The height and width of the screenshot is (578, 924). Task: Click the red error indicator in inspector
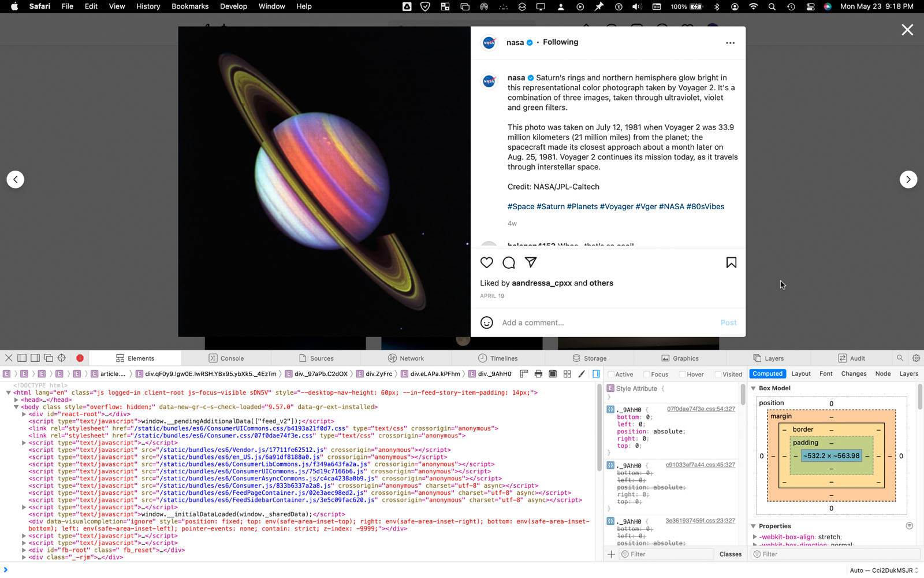coord(80,358)
